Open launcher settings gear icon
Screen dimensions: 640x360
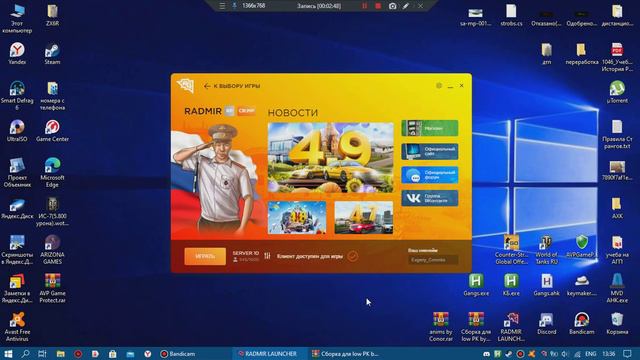(x=439, y=86)
